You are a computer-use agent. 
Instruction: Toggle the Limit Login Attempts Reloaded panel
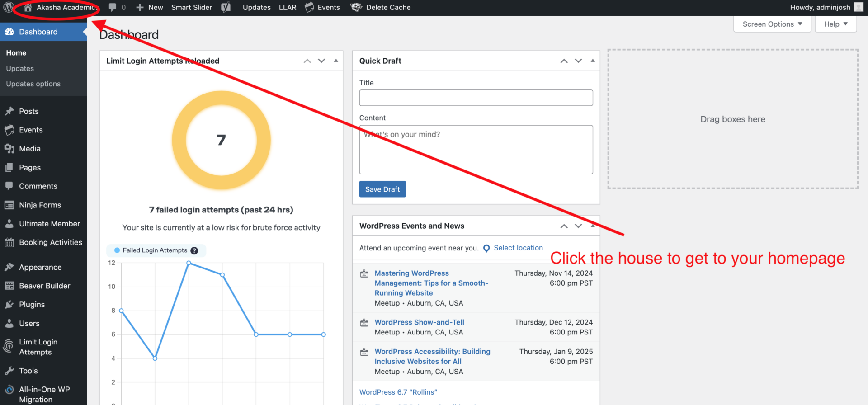click(336, 61)
